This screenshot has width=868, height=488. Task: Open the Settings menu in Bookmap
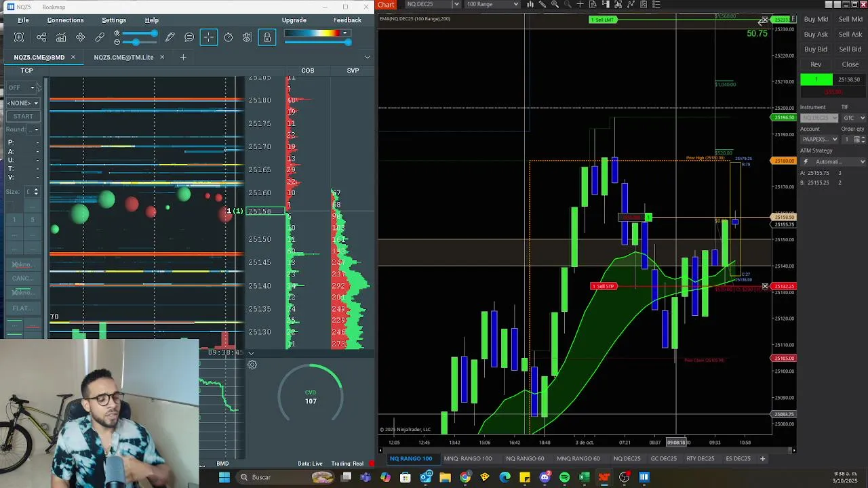(x=114, y=20)
